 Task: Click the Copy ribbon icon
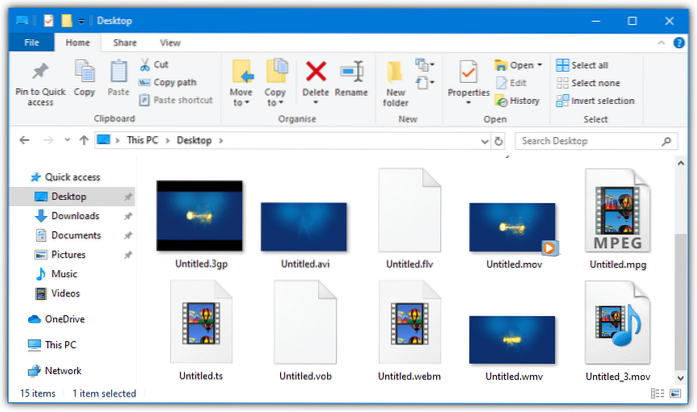(84, 71)
